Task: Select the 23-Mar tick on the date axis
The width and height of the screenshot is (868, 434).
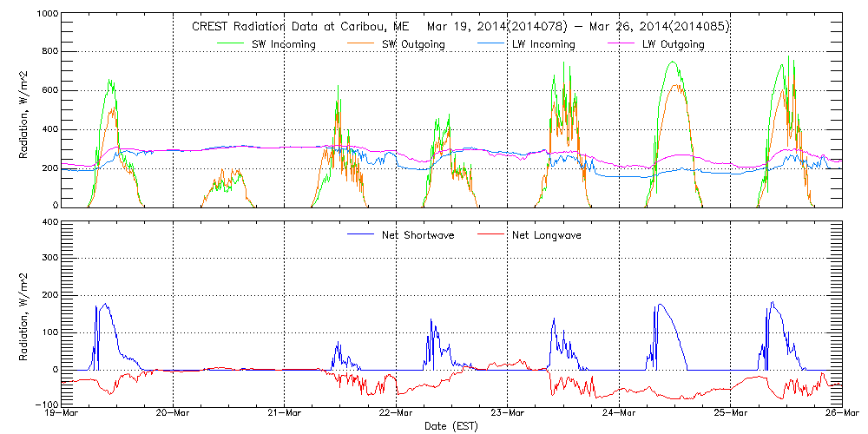Action: point(508,414)
